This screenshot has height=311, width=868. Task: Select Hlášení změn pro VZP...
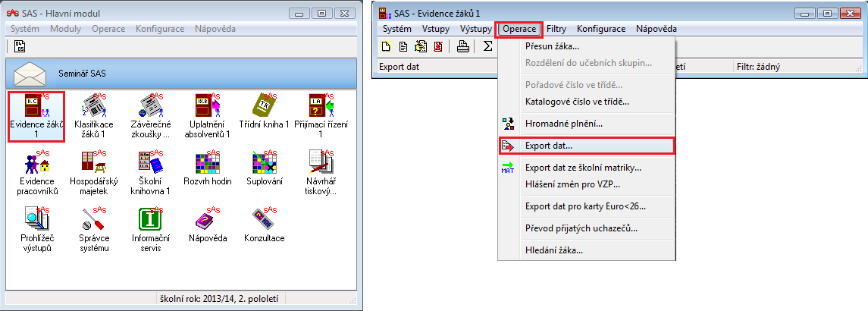coord(587,184)
